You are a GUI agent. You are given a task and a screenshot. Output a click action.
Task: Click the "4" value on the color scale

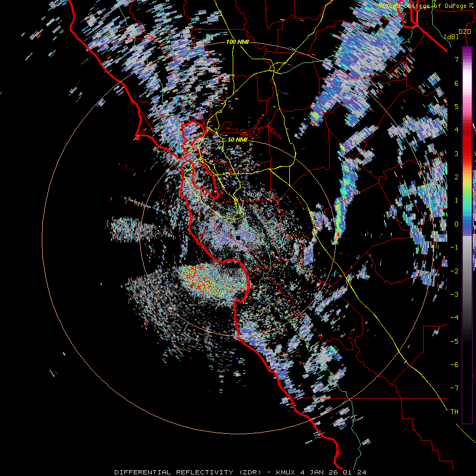click(x=456, y=130)
